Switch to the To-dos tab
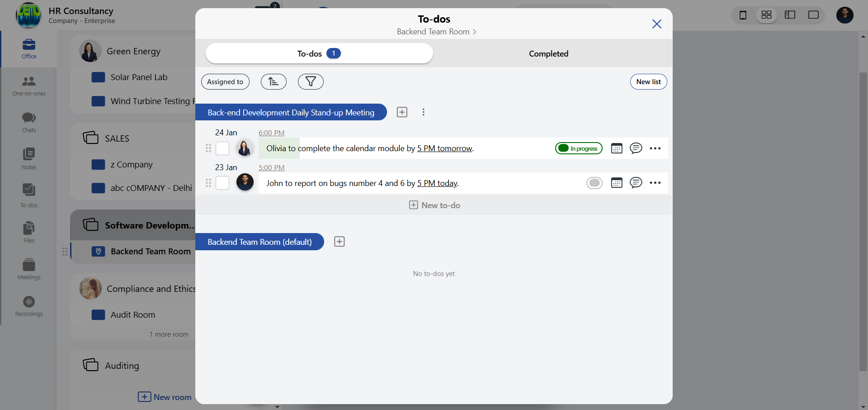 click(x=319, y=53)
